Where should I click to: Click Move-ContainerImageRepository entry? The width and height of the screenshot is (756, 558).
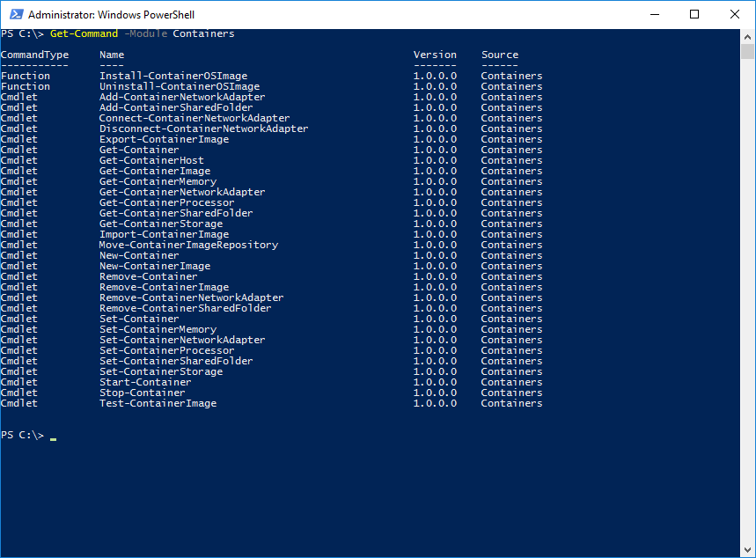tap(188, 245)
